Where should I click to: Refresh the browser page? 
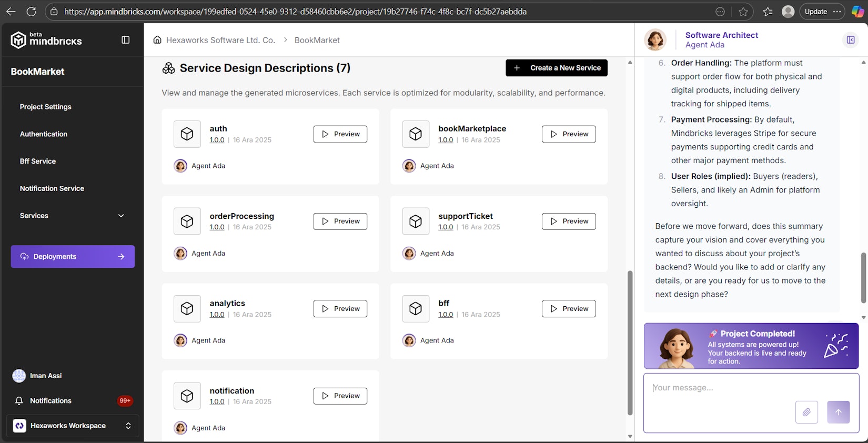coord(32,12)
